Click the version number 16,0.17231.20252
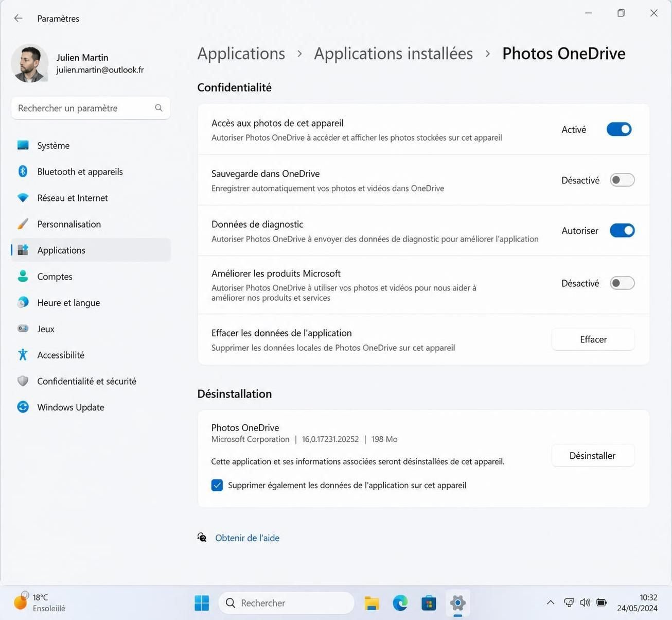 click(330, 439)
